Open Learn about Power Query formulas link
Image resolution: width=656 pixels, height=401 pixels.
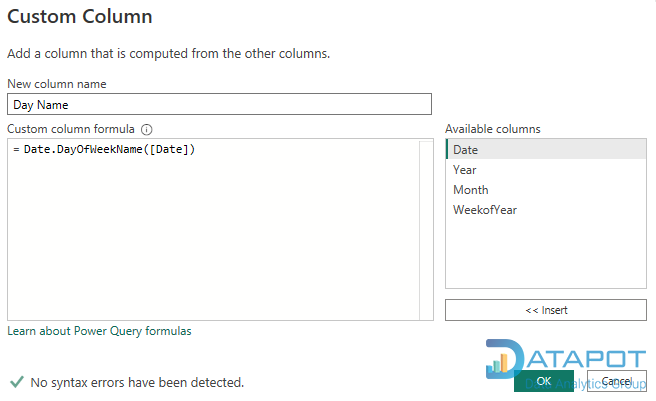pyautogui.click(x=99, y=330)
